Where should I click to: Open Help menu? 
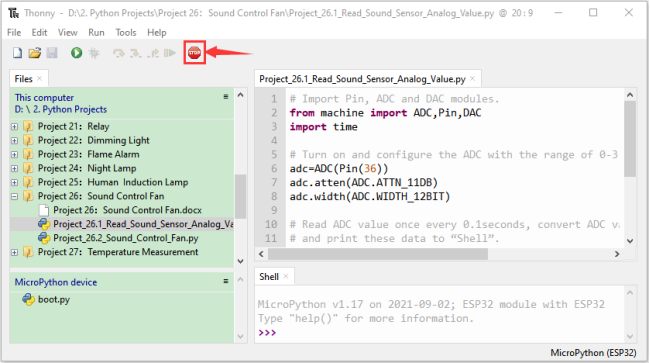click(x=157, y=32)
